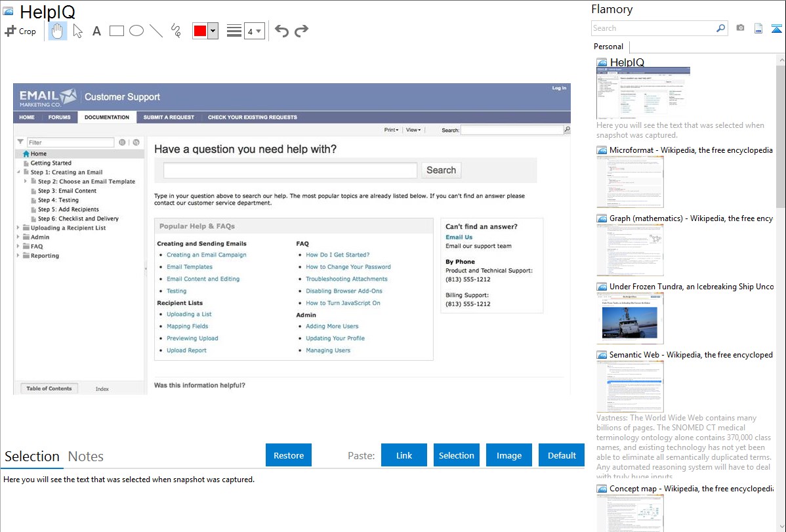Redo the last undone action
This screenshot has width=786, height=532.
tap(301, 31)
